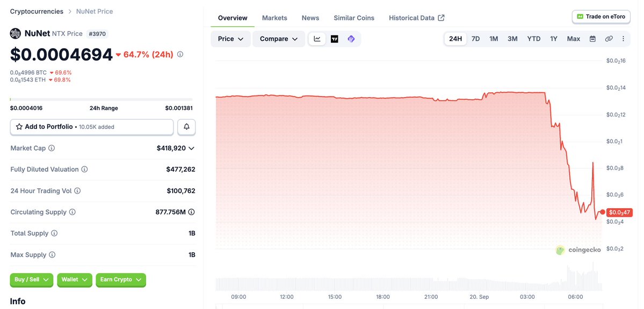Image resolution: width=644 pixels, height=309 pixels.
Task: Show Total Supply info icon
Action: 54,233
